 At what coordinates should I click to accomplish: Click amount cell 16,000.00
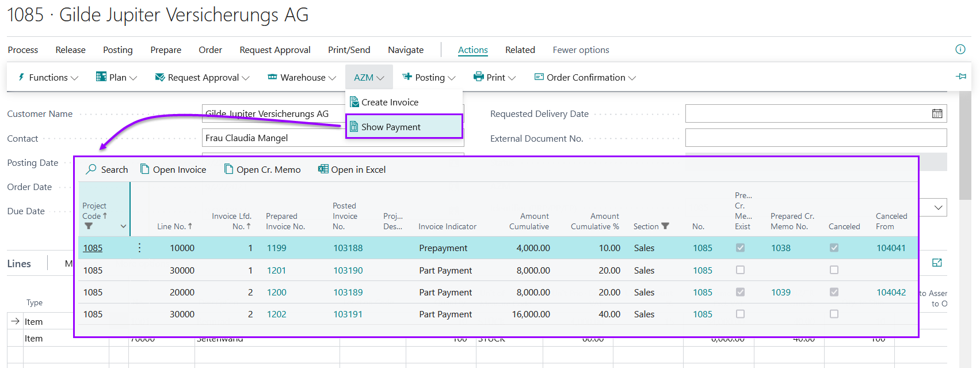point(531,314)
